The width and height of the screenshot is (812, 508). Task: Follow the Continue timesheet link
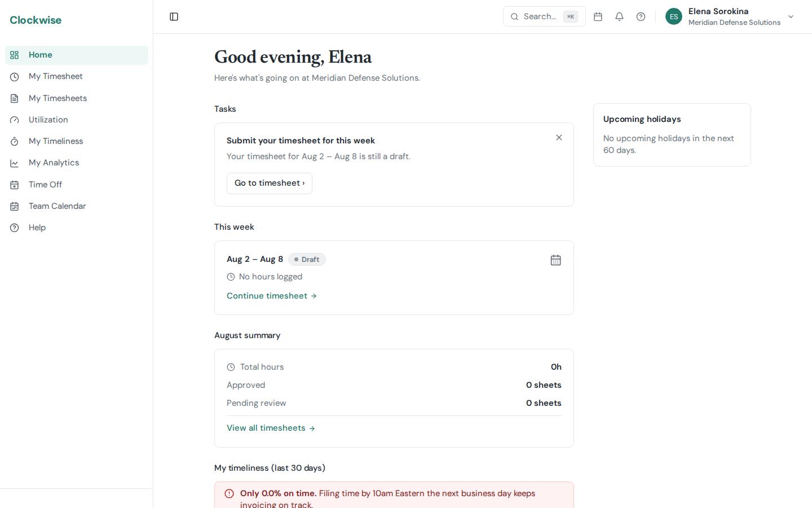tap(272, 296)
